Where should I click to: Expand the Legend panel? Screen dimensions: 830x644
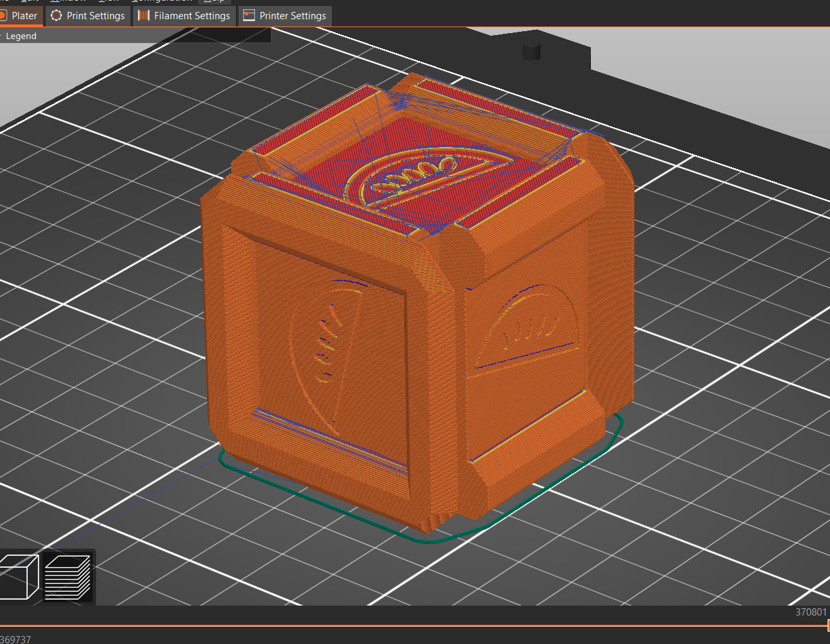click(x=2, y=36)
